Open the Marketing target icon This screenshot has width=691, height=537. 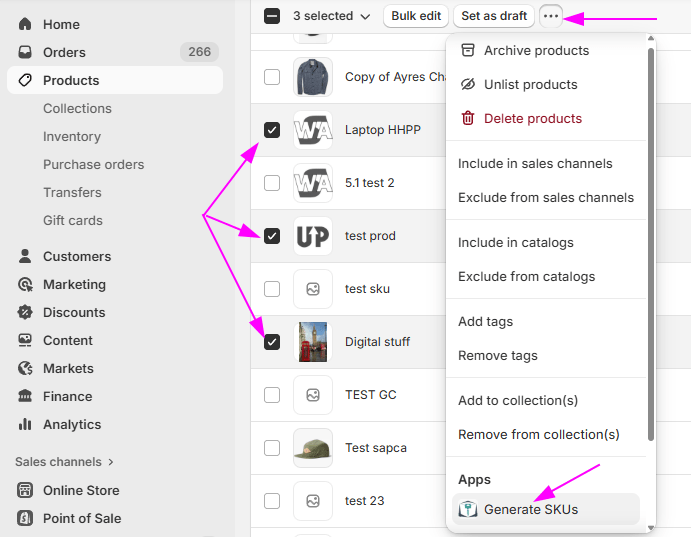[x=25, y=284]
